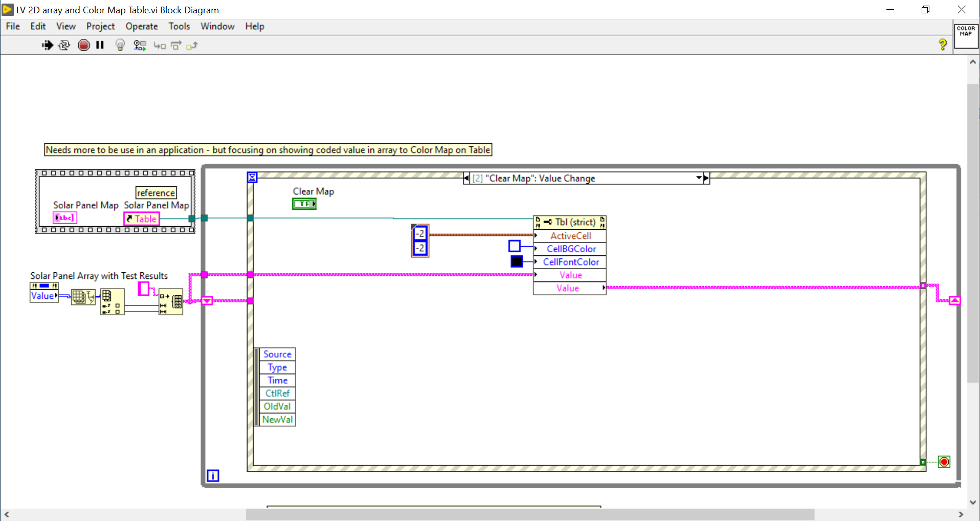Show Context Help question mark icon
Image resolution: width=980 pixels, height=521 pixels.
point(943,45)
